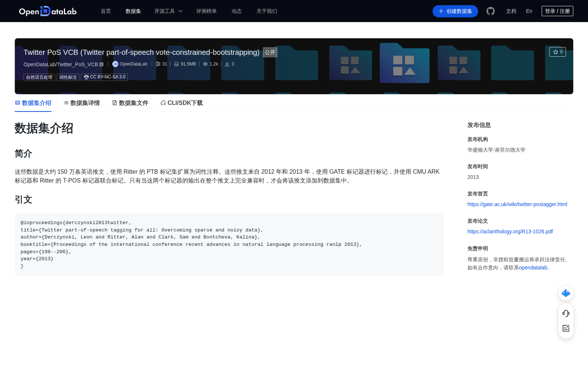
Task: Click the 自然语言处理 tag
Action: click(x=39, y=77)
